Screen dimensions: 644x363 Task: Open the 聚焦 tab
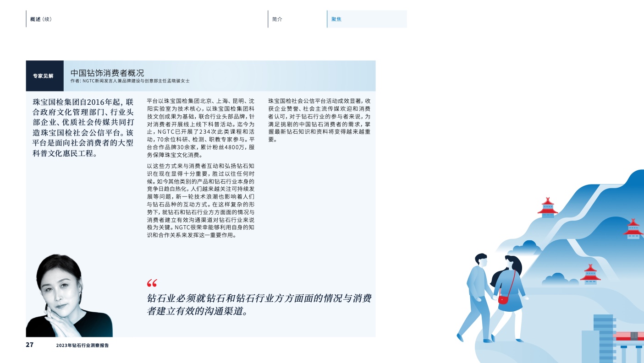336,19
